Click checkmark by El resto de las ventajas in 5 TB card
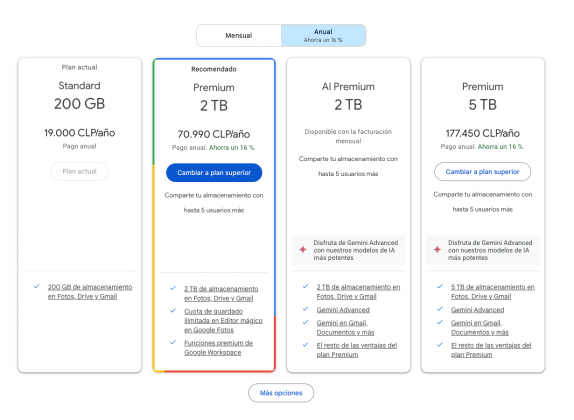This screenshot has height=420, width=574. click(440, 345)
